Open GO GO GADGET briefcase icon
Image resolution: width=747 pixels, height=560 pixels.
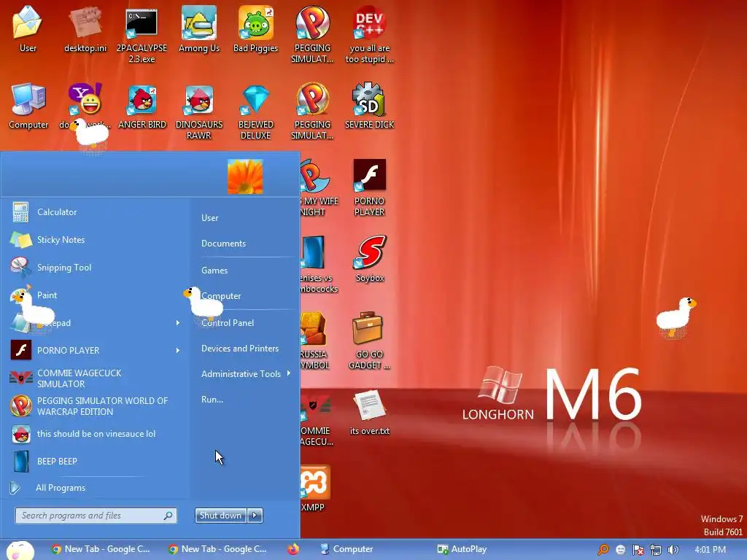pos(369,341)
